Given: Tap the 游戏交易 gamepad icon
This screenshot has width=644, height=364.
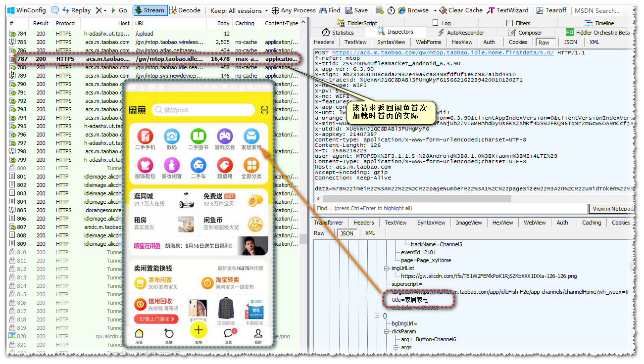Looking at the screenshot, I should 225,136.
